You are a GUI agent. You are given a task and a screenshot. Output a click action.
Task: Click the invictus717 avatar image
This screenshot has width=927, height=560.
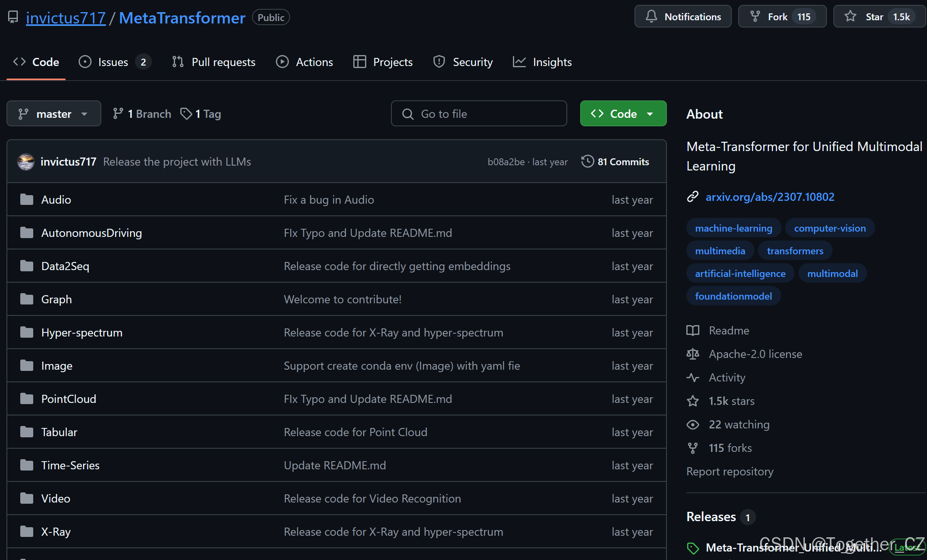[26, 162]
